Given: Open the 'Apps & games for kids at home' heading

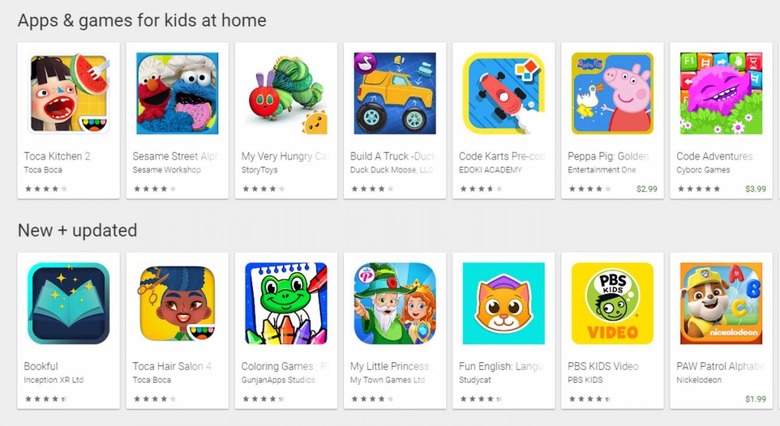Looking at the screenshot, I should [142, 20].
